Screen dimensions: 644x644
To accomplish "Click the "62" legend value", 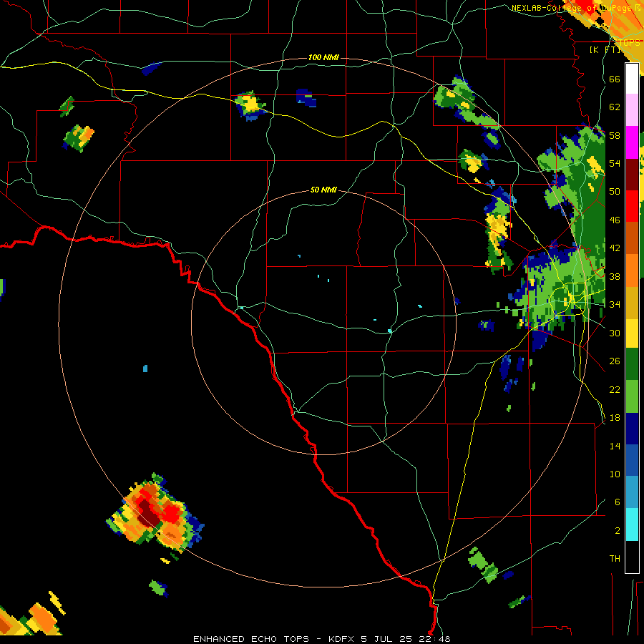I will (615, 107).
